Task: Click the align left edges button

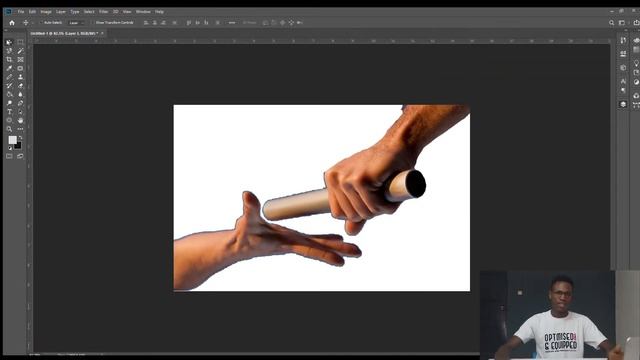Action: (x=146, y=23)
